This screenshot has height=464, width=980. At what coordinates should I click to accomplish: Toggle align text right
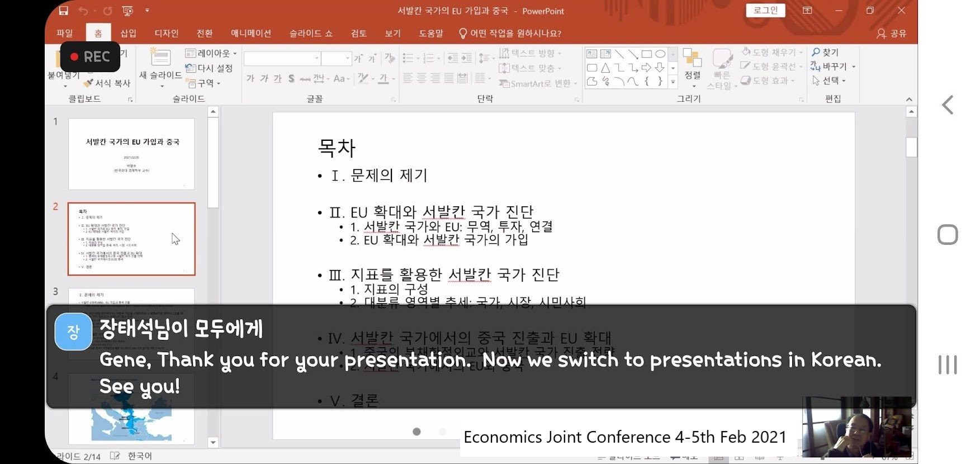[435, 79]
